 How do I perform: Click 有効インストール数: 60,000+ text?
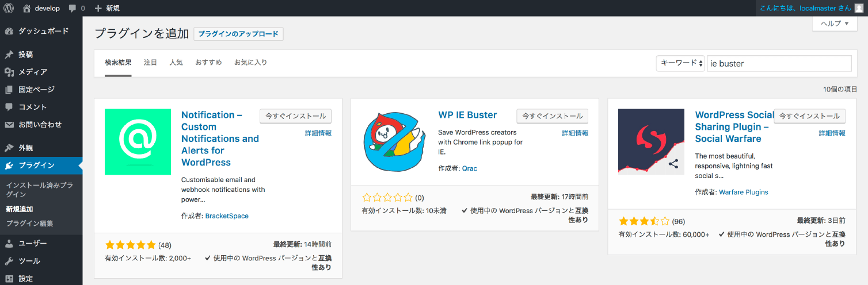coord(664,234)
